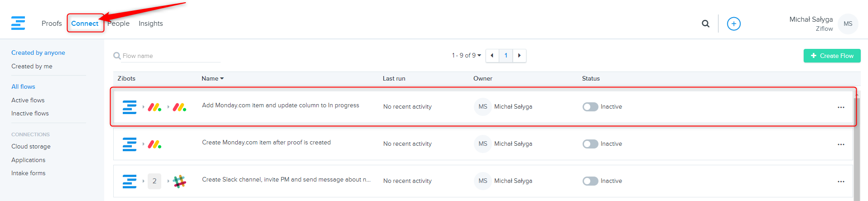This screenshot has height=201, width=868.
Task: Filter by Active flows
Action: [x=28, y=100]
